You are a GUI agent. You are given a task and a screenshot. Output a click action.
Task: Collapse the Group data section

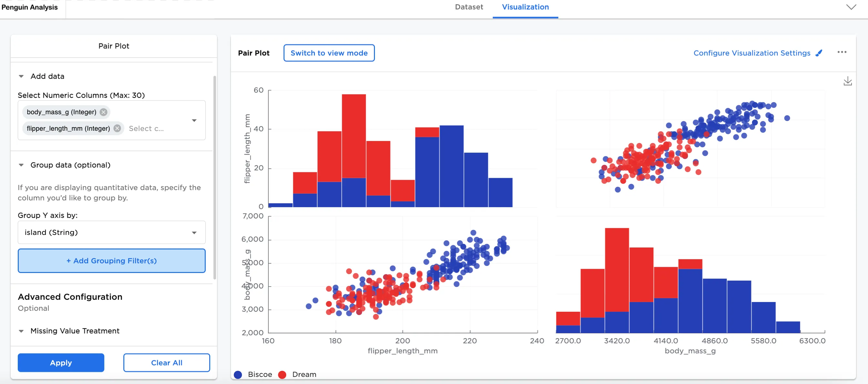click(x=21, y=165)
